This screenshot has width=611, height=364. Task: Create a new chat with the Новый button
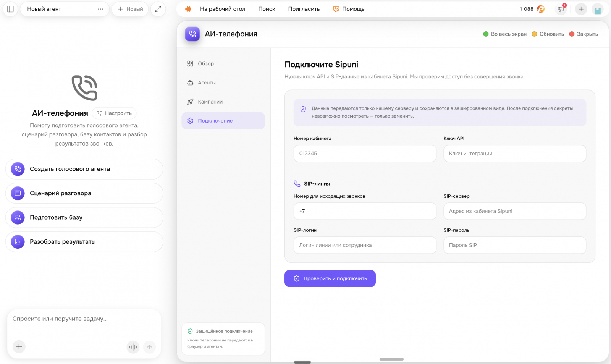pyautogui.click(x=130, y=9)
